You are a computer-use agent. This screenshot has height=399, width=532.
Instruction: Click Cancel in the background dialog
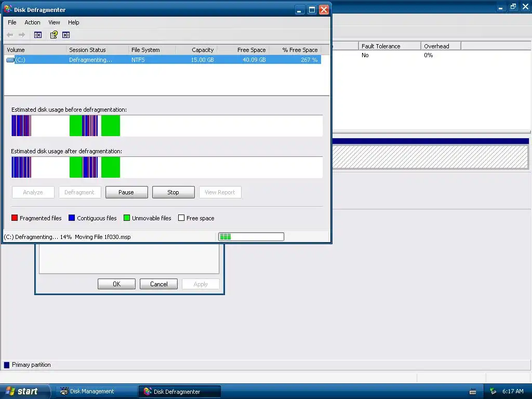pos(158,284)
